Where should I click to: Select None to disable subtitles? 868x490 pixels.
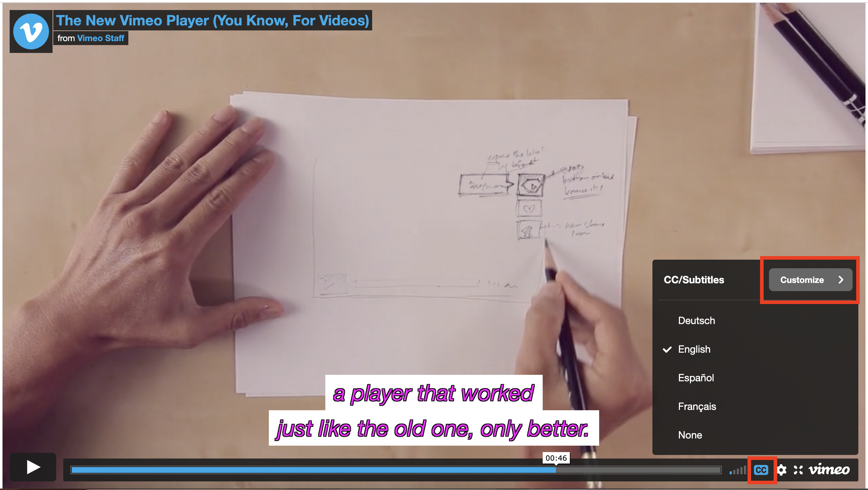[x=690, y=435]
